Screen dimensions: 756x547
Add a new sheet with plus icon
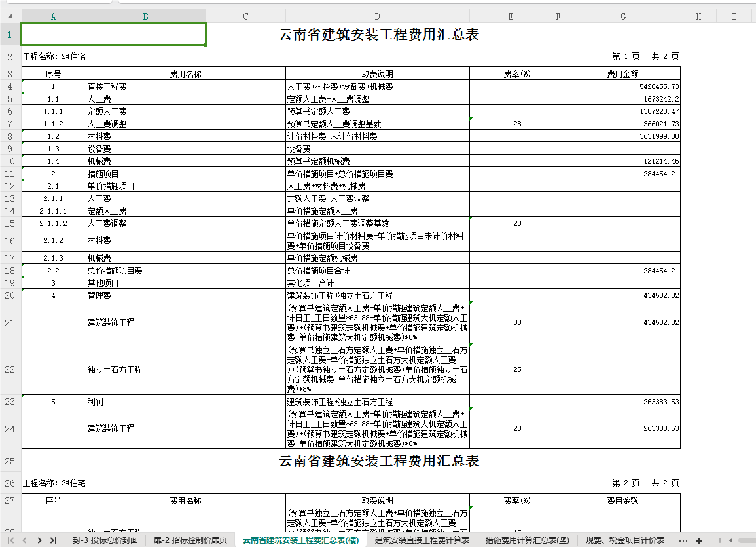699,540
